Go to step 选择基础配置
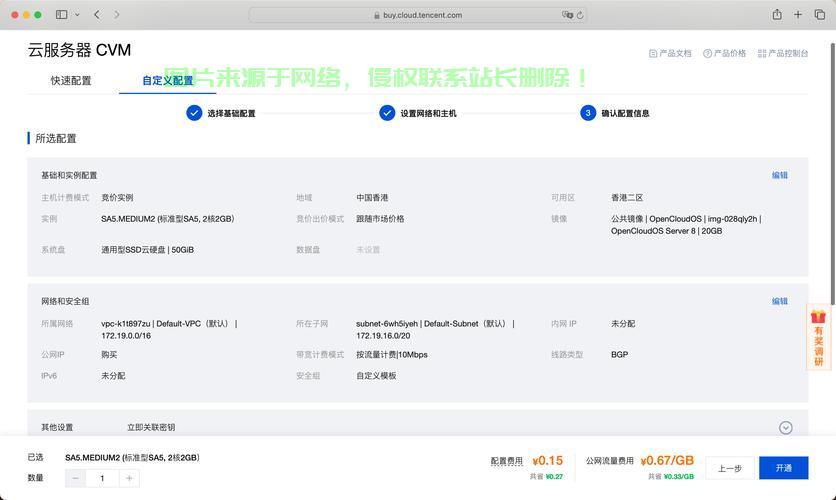Viewport: 836px width, 500px height. tap(221, 113)
